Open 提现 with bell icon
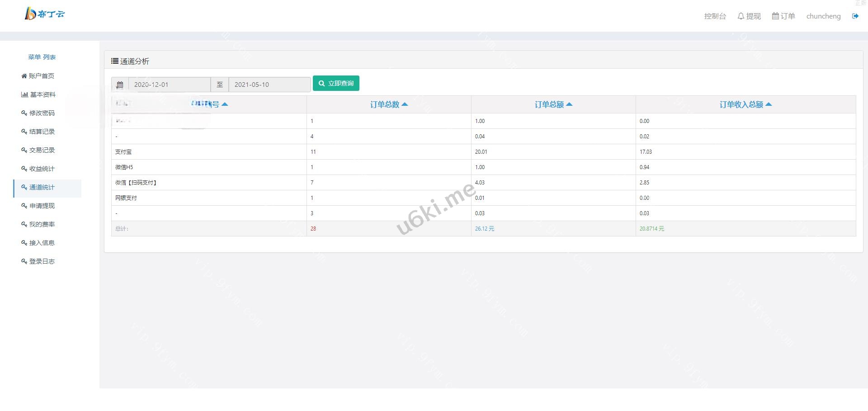868x411 pixels. pos(749,16)
